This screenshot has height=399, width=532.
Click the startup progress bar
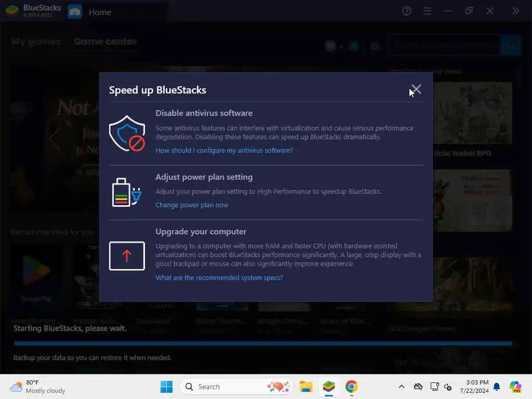click(x=263, y=343)
